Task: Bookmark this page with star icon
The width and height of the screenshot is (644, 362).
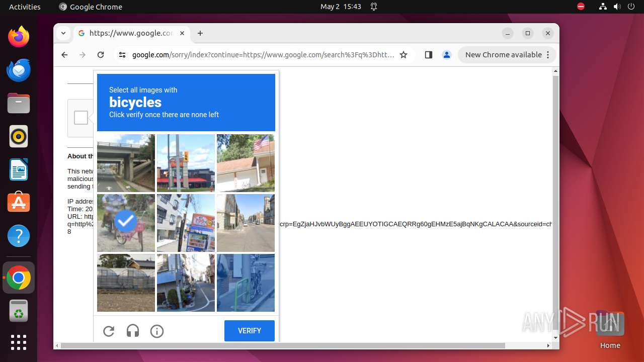Action: tap(404, 55)
